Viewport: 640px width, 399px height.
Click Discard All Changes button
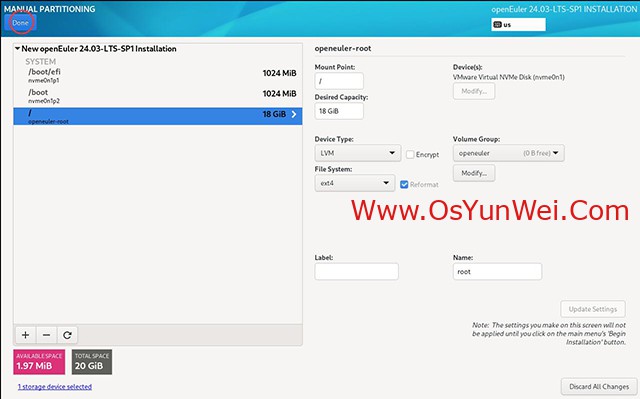tap(599, 386)
